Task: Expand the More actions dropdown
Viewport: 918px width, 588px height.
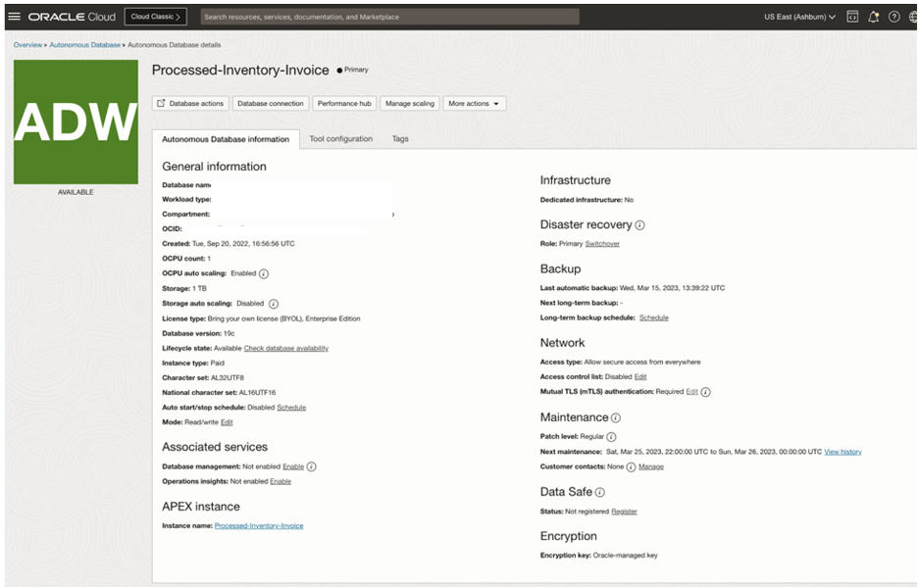Action: click(x=475, y=103)
